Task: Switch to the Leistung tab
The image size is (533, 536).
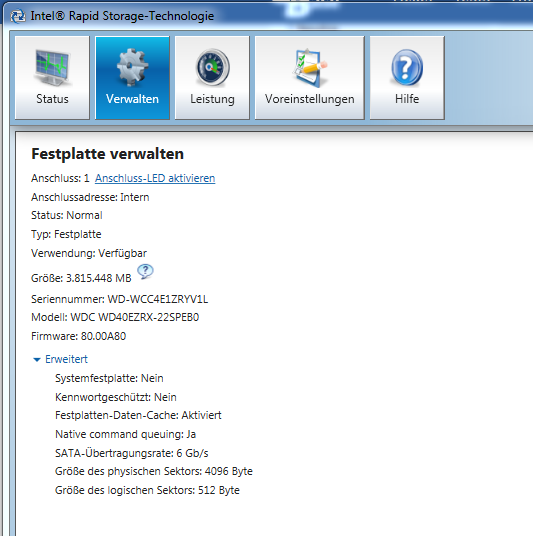Action: 212,78
